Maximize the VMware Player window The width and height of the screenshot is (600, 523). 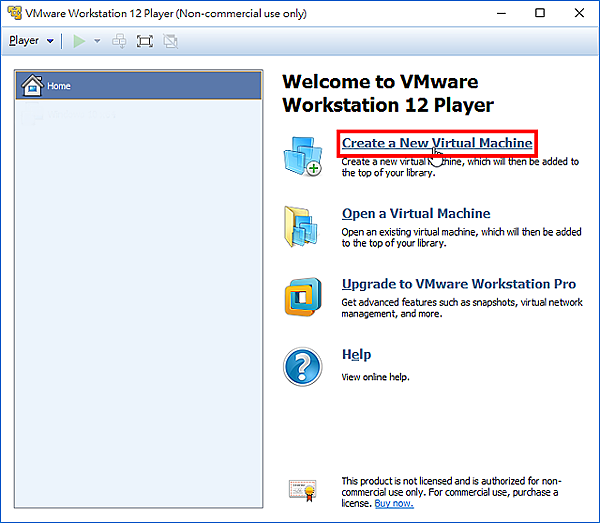pyautogui.click(x=540, y=13)
